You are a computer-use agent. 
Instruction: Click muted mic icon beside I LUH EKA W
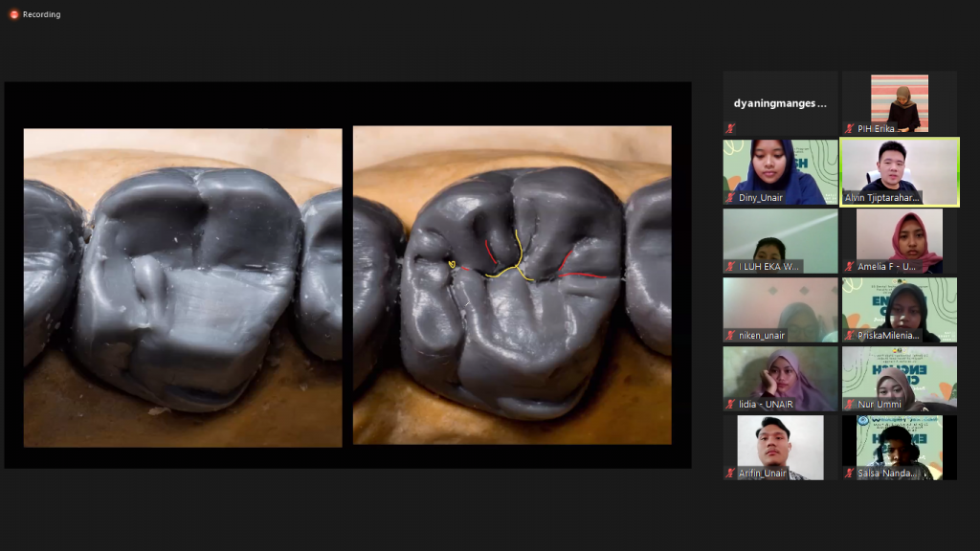coord(730,266)
